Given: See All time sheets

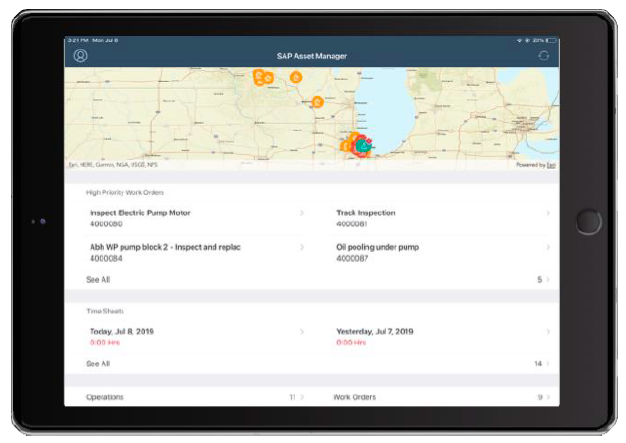Looking at the screenshot, I should 98,364.
